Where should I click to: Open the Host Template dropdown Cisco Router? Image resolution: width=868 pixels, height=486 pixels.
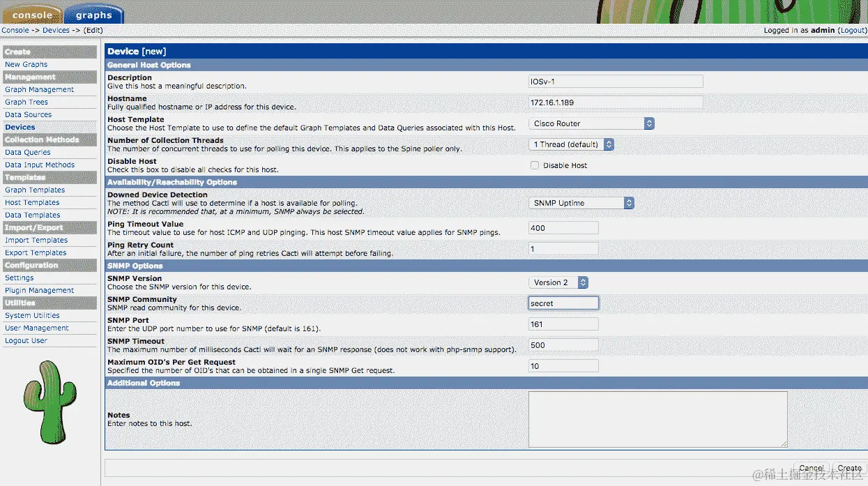(591, 123)
